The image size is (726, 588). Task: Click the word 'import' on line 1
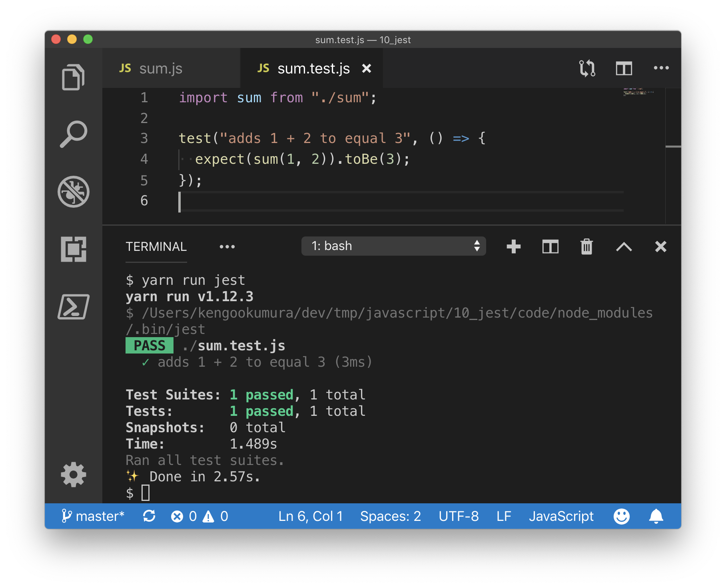[x=203, y=97]
